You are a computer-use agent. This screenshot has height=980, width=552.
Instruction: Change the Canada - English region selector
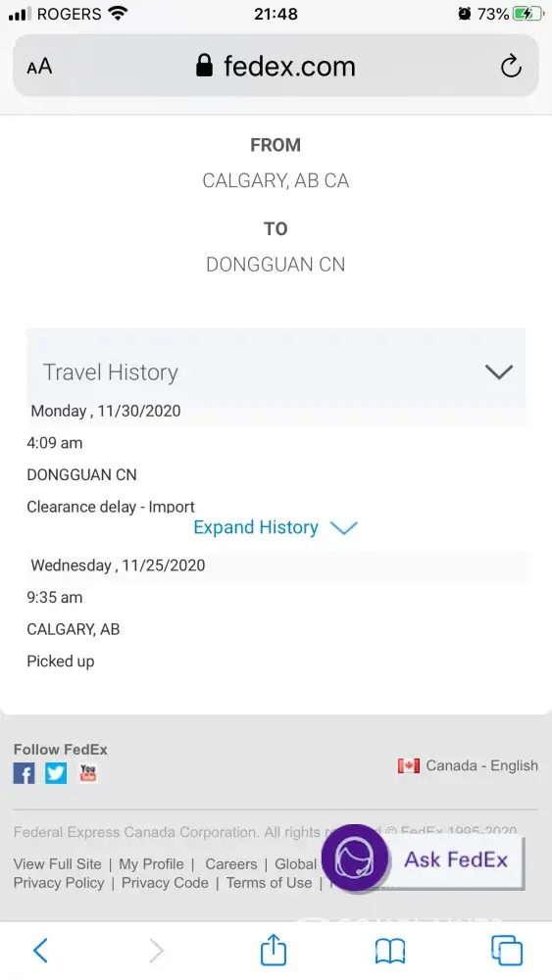pyautogui.click(x=468, y=765)
